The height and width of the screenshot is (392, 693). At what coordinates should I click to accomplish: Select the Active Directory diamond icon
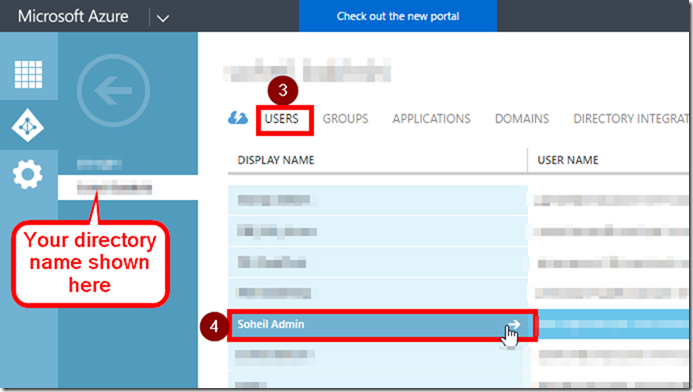[x=28, y=126]
